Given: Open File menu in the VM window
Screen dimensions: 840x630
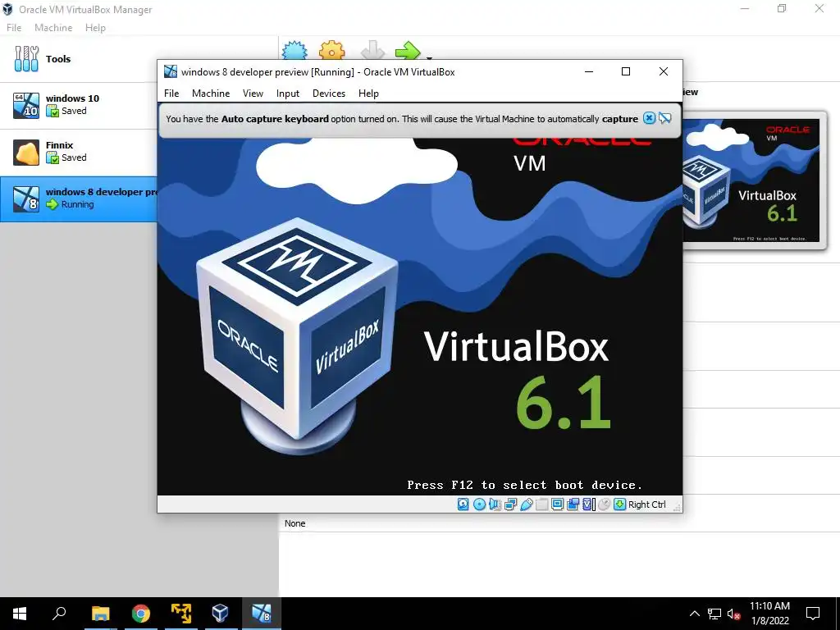Looking at the screenshot, I should (x=171, y=94).
